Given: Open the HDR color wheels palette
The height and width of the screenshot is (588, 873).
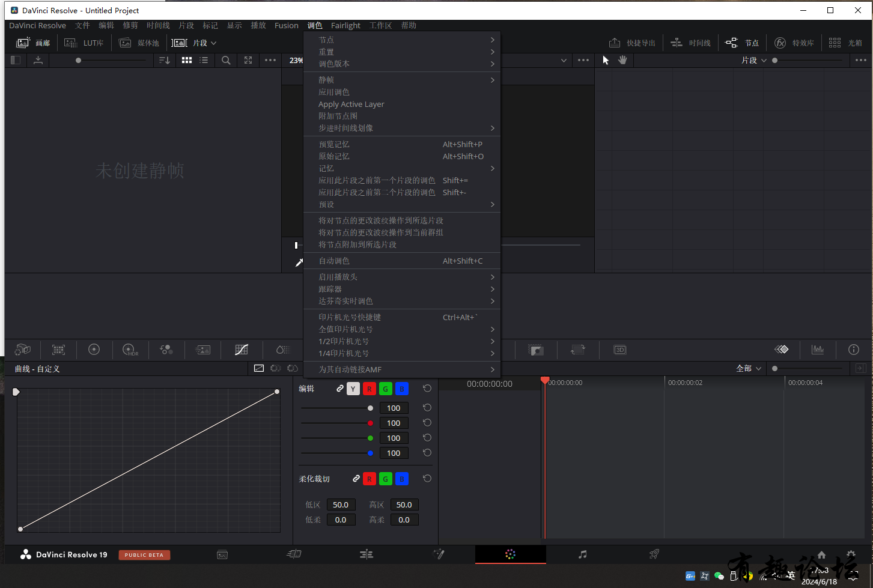Looking at the screenshot, I should point(130,350).
